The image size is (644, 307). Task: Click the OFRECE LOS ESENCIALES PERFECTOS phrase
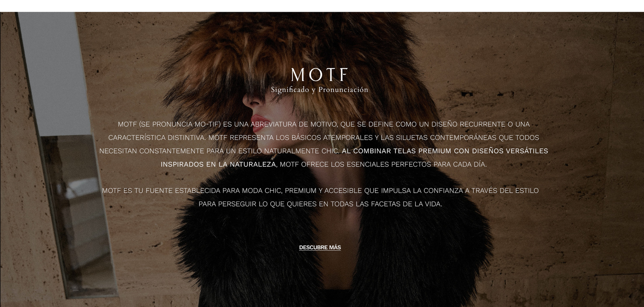tap(366, 165)
